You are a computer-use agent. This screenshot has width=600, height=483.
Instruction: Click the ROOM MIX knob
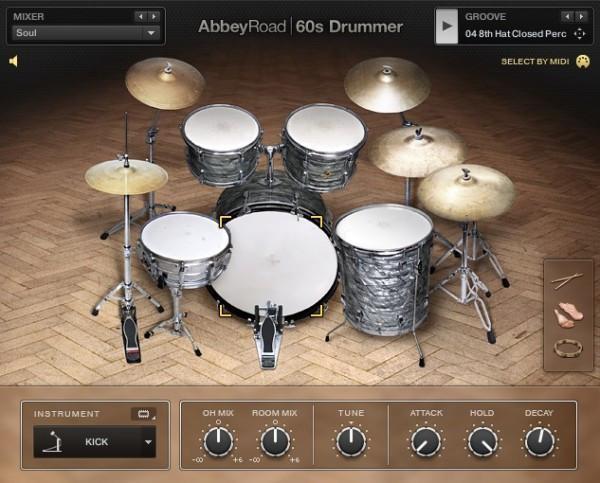[x=275, y=441]
